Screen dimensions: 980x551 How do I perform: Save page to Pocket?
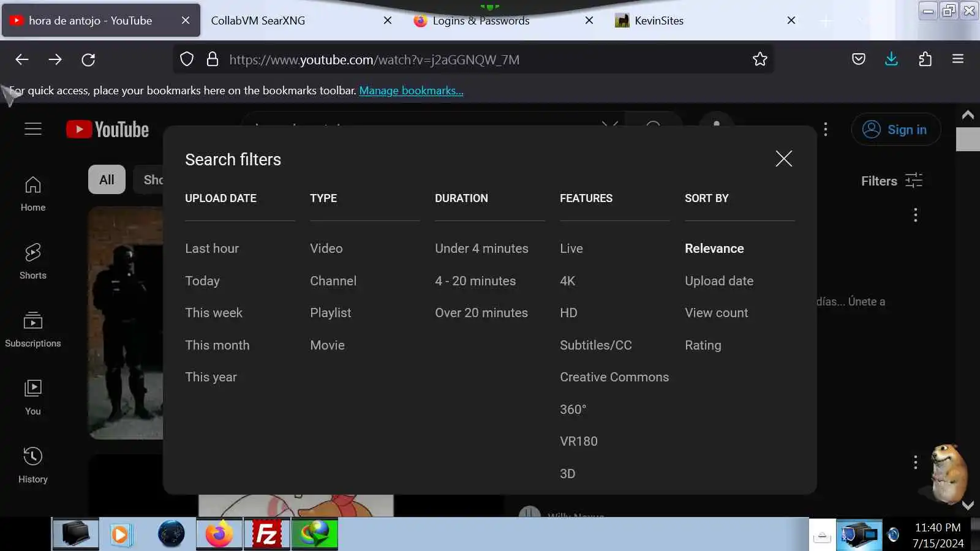(x=859, y=59)
